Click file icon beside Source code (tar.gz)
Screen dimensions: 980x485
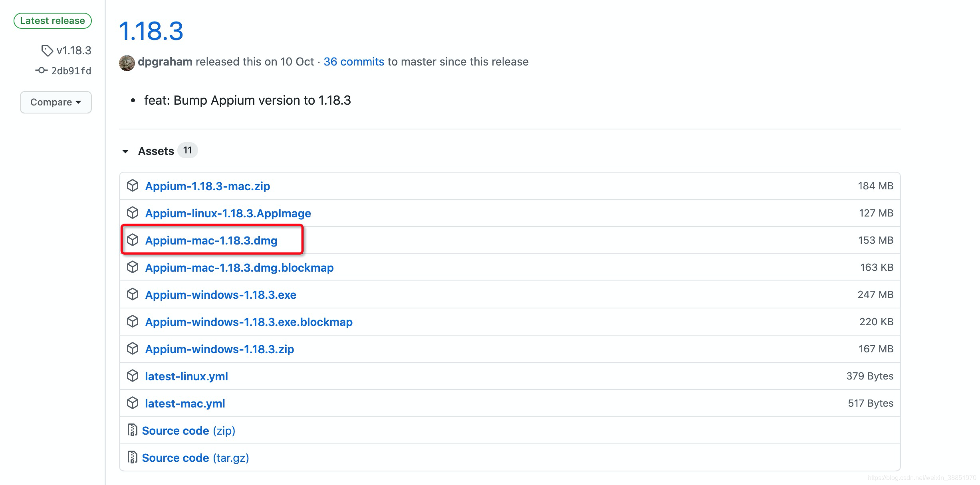tap(132, 457)
